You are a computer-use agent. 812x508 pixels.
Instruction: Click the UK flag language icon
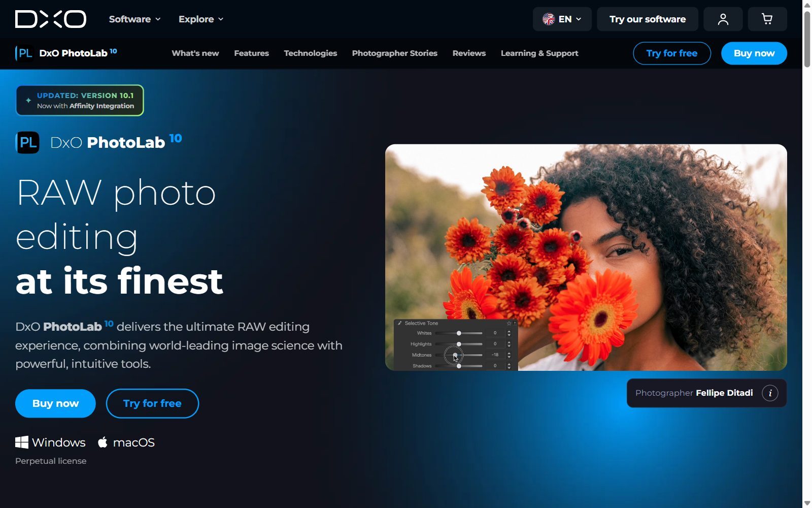point(548,19)
